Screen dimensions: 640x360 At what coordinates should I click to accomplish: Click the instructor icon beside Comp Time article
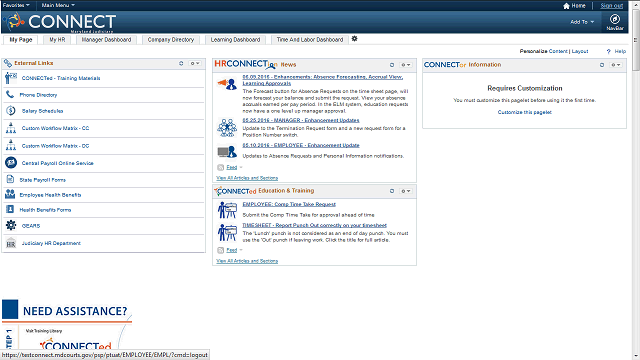point(227,210)
